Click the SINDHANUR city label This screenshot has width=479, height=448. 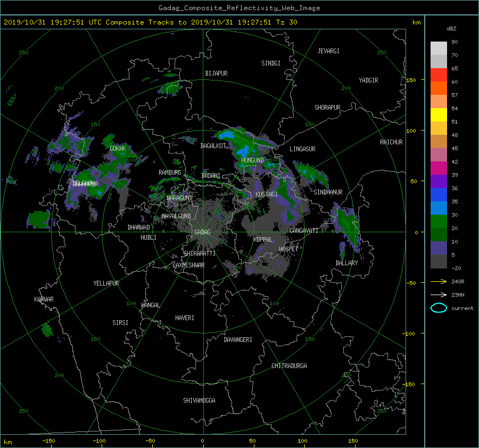click(328, 192)
